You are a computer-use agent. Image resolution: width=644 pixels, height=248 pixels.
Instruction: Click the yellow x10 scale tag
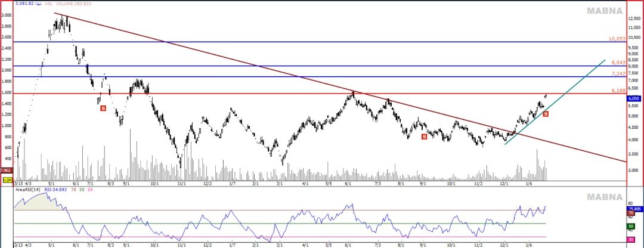point(7,180)
